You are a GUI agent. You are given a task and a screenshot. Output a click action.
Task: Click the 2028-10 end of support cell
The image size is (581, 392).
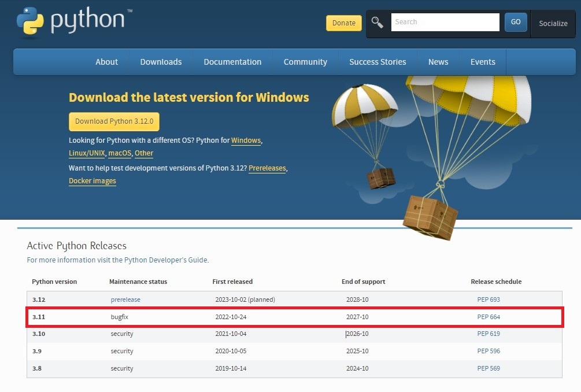pos(357,299)
